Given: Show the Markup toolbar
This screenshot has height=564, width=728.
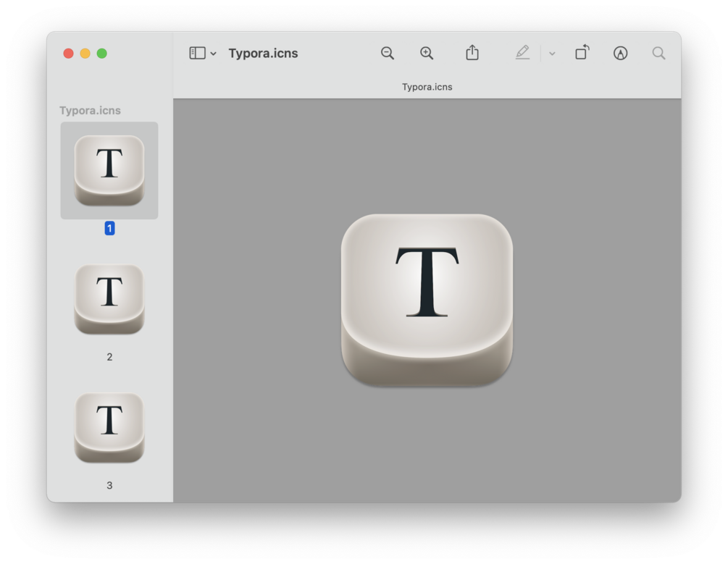Looking at the screenshot, I should click(620, 53).
